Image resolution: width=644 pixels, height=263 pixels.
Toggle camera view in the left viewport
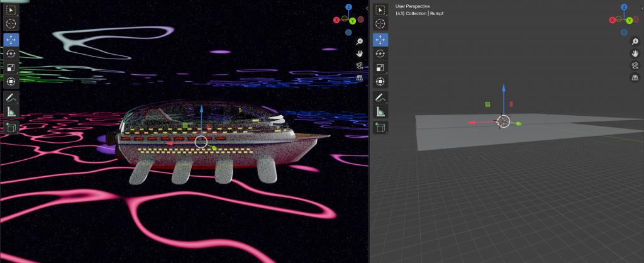tap(359, 65)
